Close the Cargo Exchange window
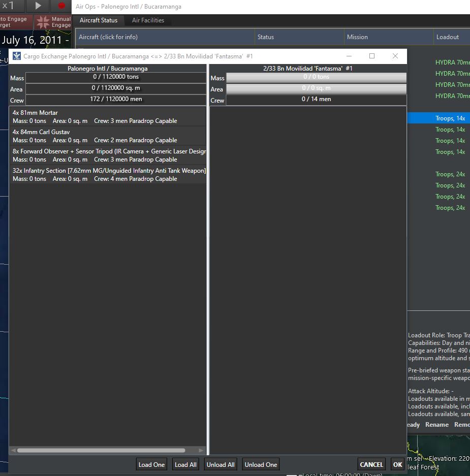 395,56
